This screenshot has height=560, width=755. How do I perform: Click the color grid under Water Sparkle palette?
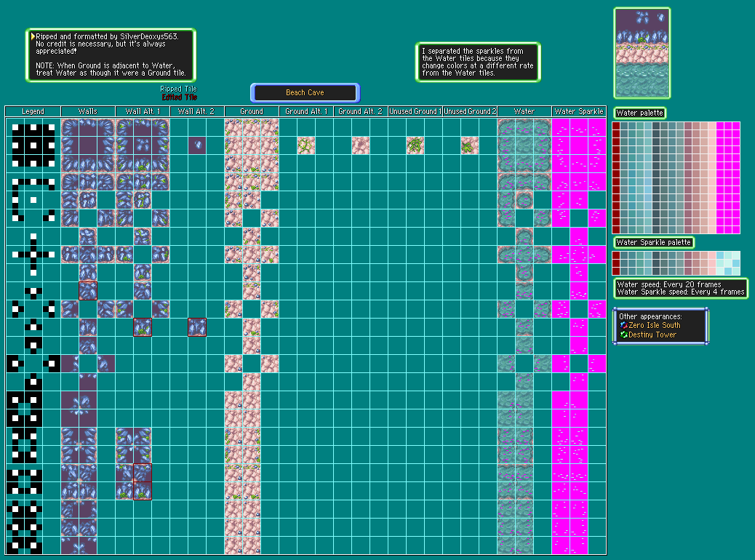point(676,263)
